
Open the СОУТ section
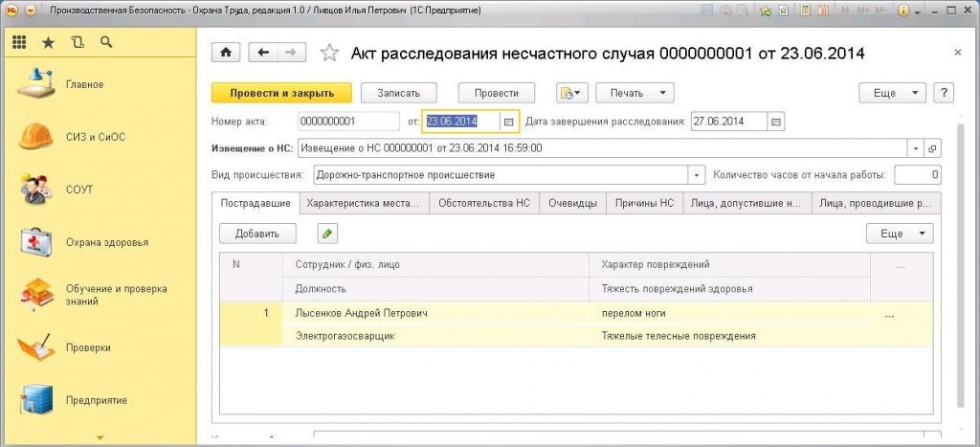pos(79,190)
